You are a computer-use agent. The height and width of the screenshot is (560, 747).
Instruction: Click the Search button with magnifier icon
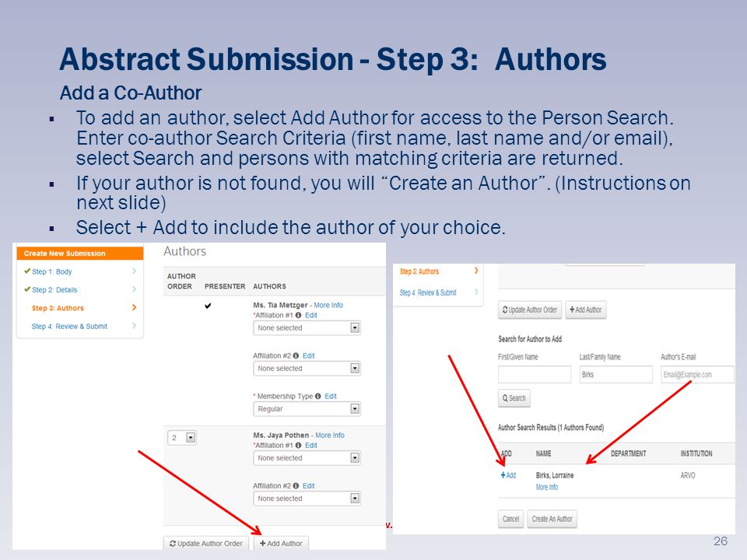(x=514, y=398)
